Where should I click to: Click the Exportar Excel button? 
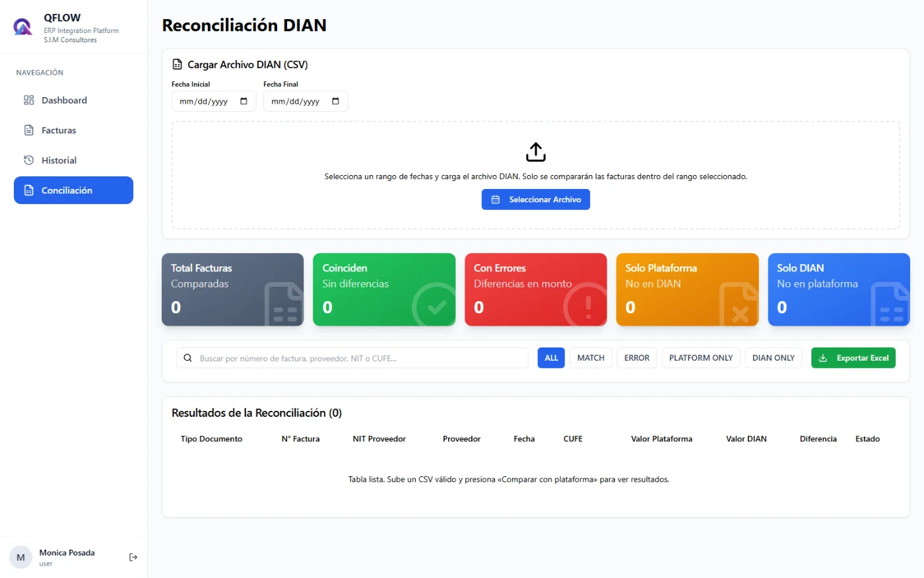click(x=853, y=358)
